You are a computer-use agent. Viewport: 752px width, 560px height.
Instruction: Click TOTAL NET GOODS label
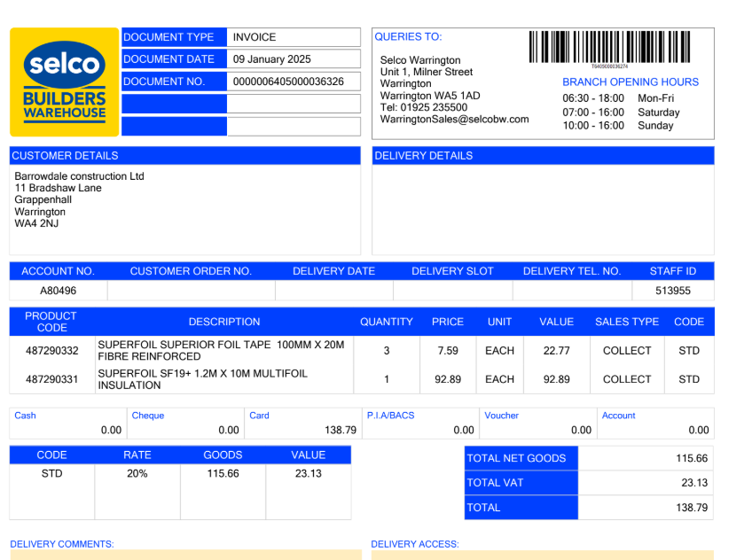coord(516,458)
